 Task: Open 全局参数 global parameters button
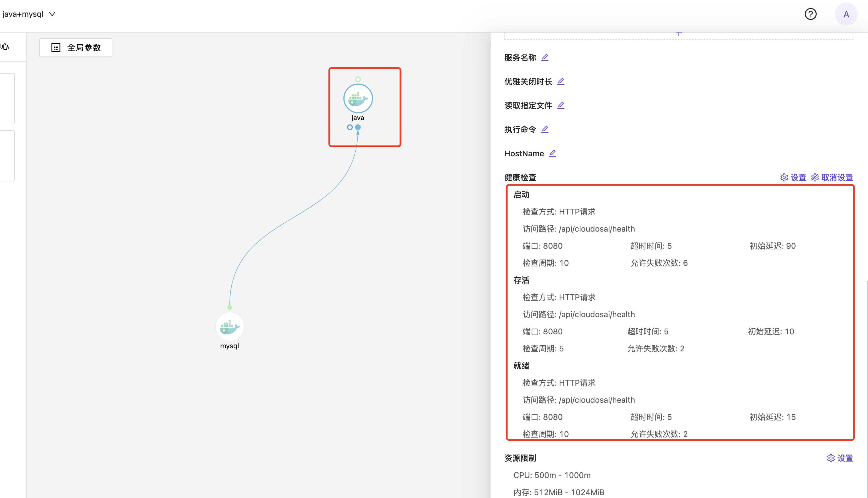pos(76,48)
